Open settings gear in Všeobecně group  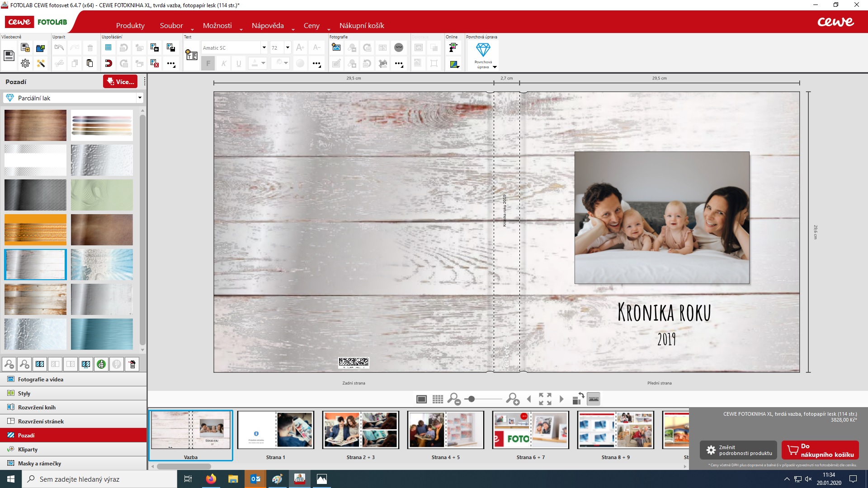25,63
